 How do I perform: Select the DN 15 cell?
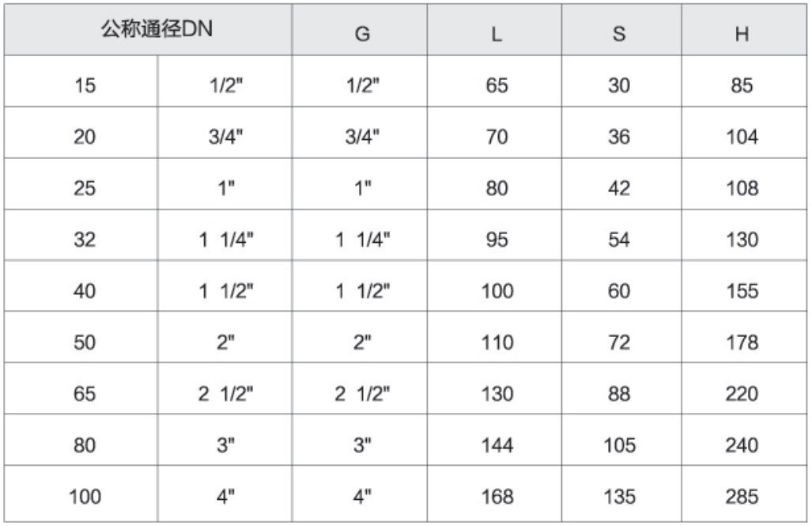click(81, 81)
